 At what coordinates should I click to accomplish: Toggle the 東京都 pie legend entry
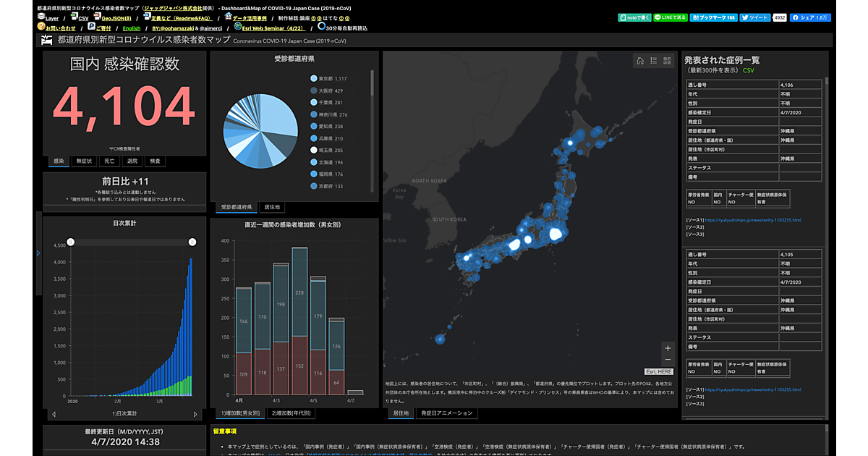330,78
